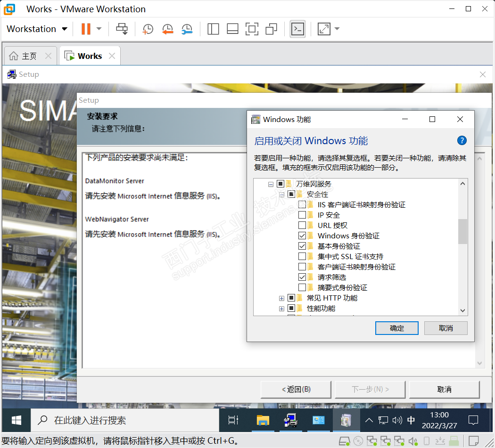Enable the IP 安全 checkbox
Viewport: 495px width, 448px height.
[302, 215]
